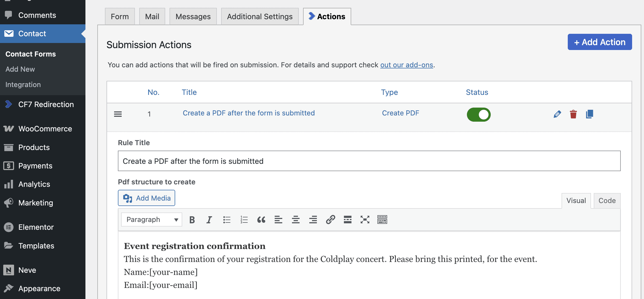Insert a numbered list
644x299 pixels.
[x=244, y=220]
